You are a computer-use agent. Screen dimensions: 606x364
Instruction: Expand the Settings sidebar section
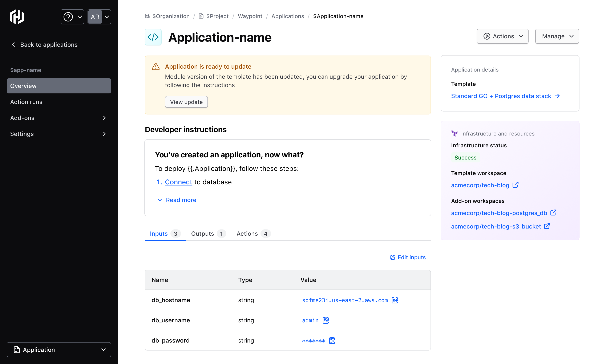click(59, 134)
